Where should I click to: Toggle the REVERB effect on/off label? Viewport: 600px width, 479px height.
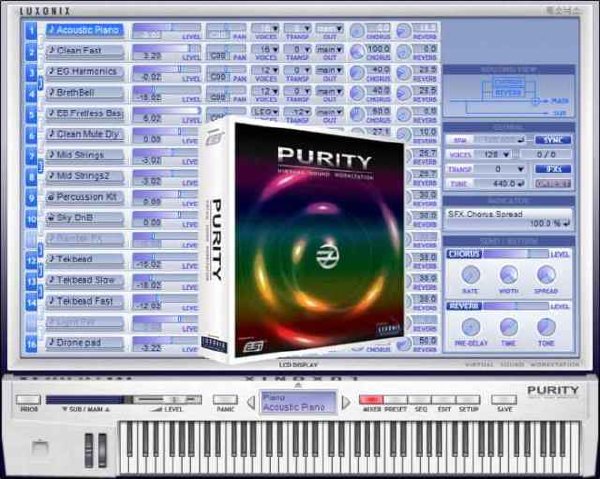tap(464, 306)
